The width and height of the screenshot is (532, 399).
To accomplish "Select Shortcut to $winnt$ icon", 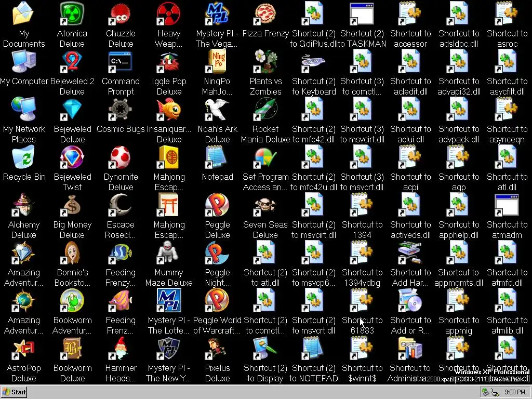I will click(362, 348).
